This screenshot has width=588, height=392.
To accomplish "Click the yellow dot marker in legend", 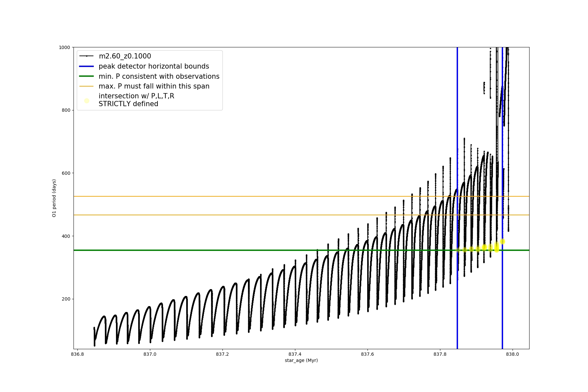I will (87, 101).
